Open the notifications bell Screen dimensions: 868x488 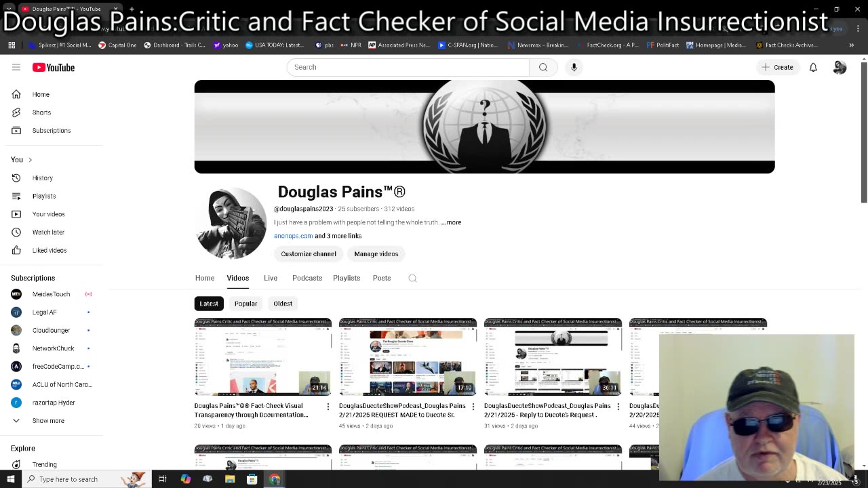click(x=813, y=67)
